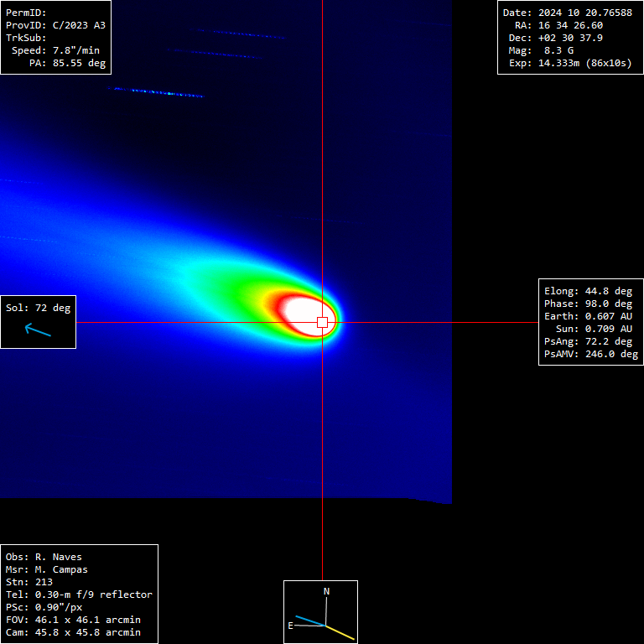The image size is (644, 644).
Task: Click the E label on the compass
Action: [x=290, y=626]
